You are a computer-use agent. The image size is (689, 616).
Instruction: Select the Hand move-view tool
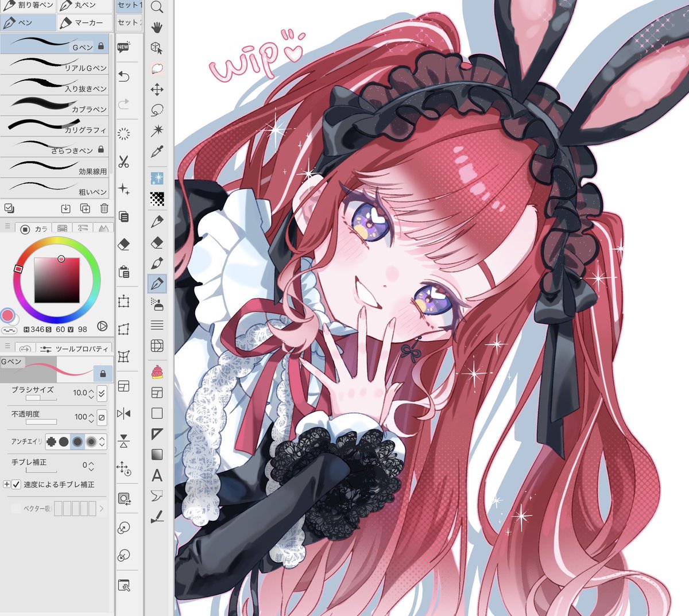[x=157, y=27]
